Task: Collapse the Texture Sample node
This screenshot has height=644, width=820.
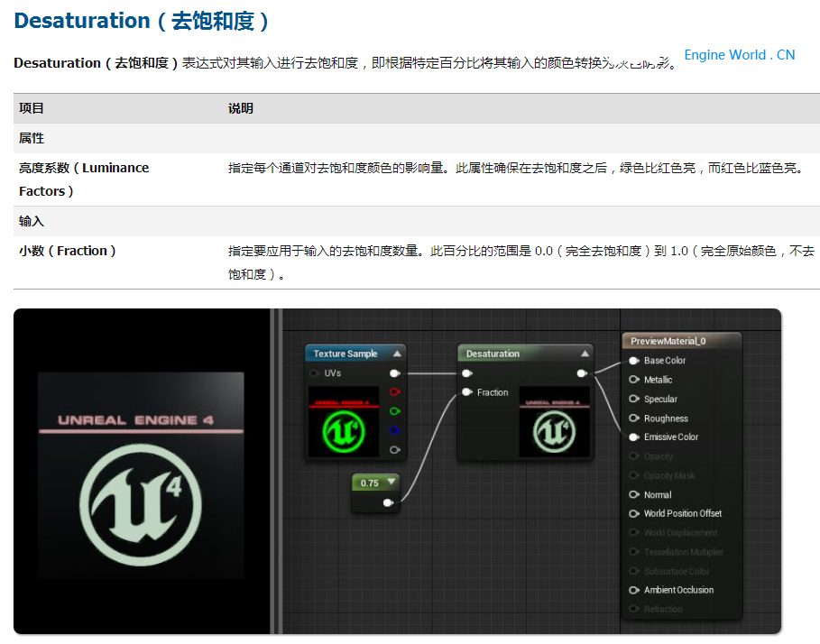Action: pos(397,354)
